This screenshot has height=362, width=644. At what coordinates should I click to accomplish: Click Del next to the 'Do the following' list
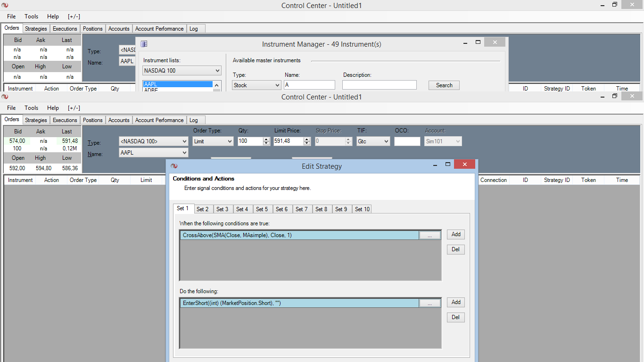[456, 317]
